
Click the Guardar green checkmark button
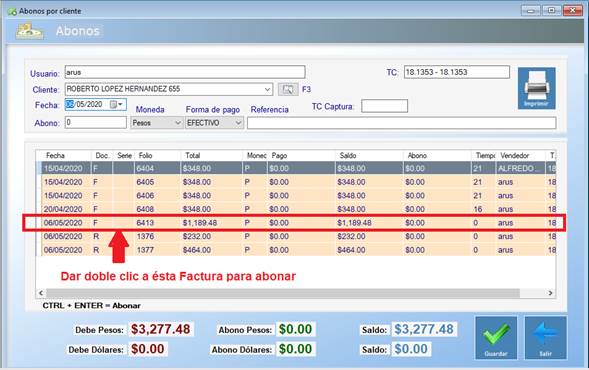(x=496, y=338)
